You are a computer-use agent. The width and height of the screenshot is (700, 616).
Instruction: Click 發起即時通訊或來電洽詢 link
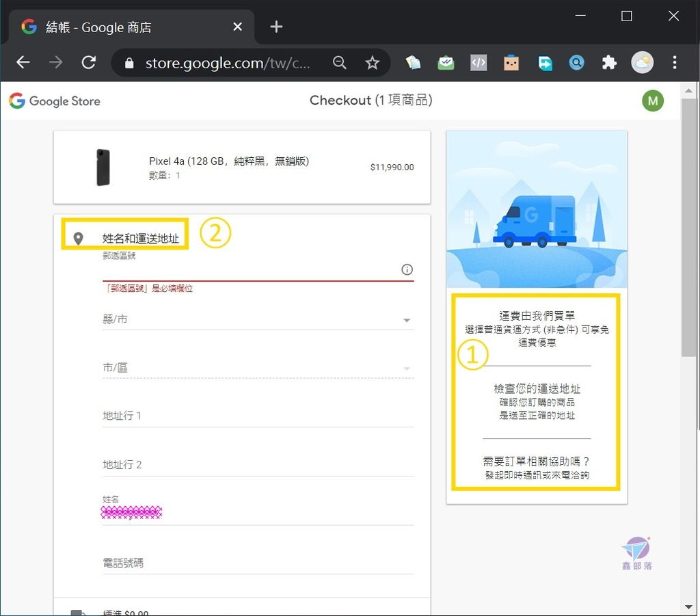(537, 475)
